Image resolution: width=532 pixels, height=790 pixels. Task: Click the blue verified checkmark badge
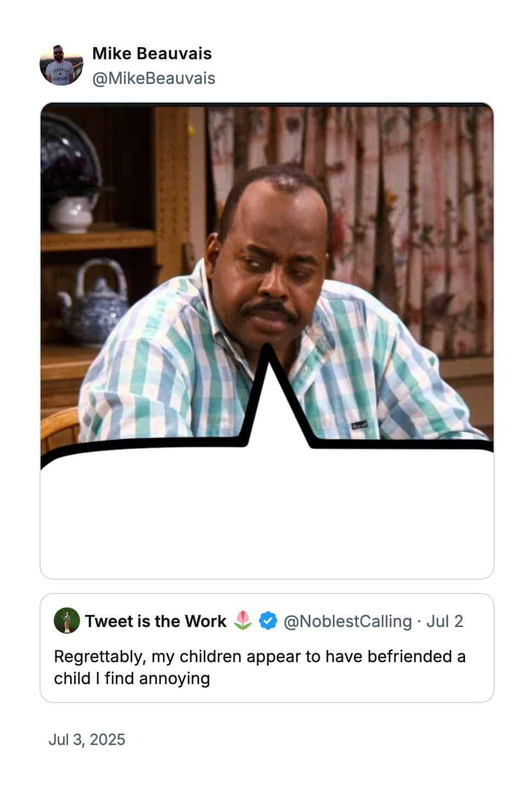pos(268,621)
